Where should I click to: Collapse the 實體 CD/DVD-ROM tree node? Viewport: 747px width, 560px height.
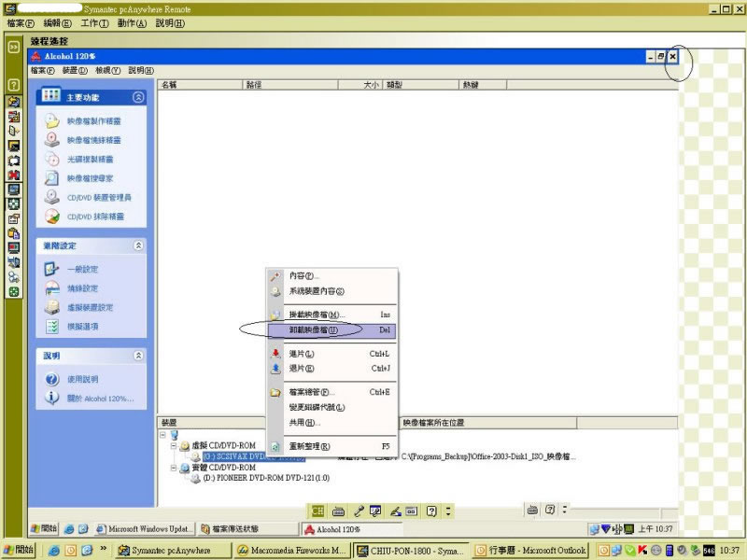[x=174, y=469]
